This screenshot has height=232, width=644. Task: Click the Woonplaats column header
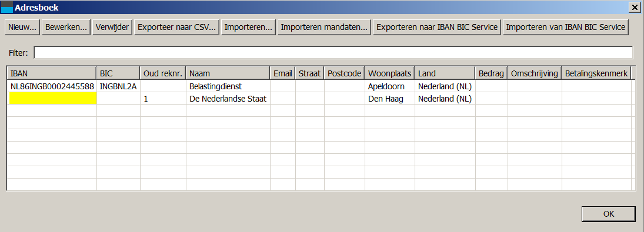click(x=390, y=73)
